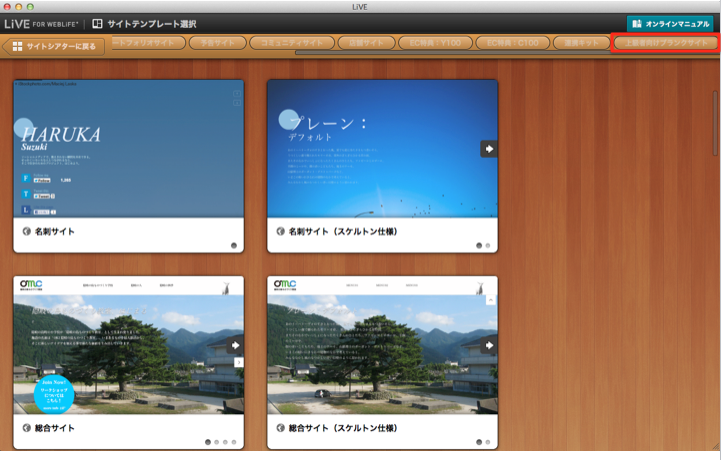Select first page dot on 名刺サイト（スケルトン仕様）
The image size is (721, 460).
tap(479, 246)
